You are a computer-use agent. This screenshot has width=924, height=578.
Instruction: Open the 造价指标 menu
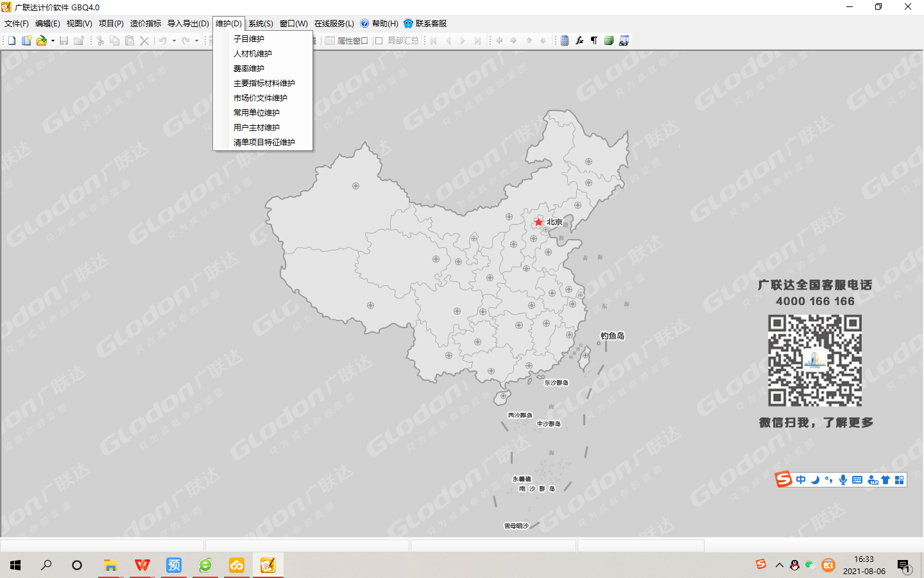(146, 23)
